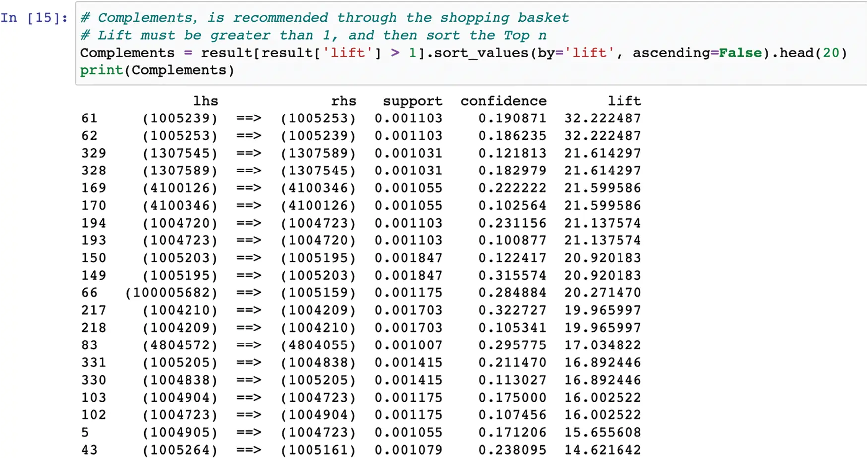
Task: Click confidence value 0.182979
Action: pos(512,171)
